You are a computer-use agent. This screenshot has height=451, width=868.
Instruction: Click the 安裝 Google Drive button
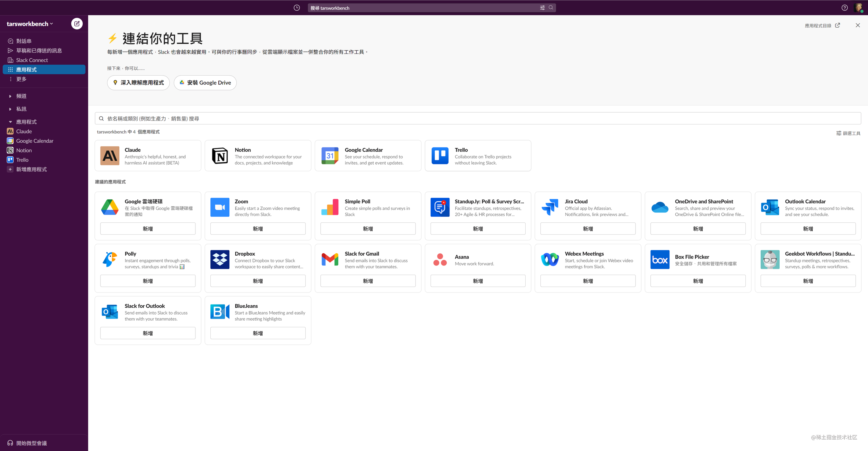[x=205, y=83]
